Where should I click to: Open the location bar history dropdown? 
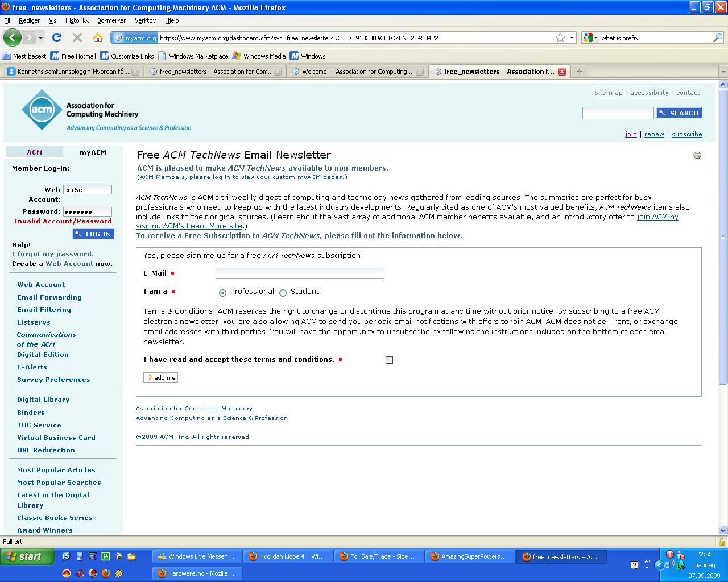click(572, 38)
